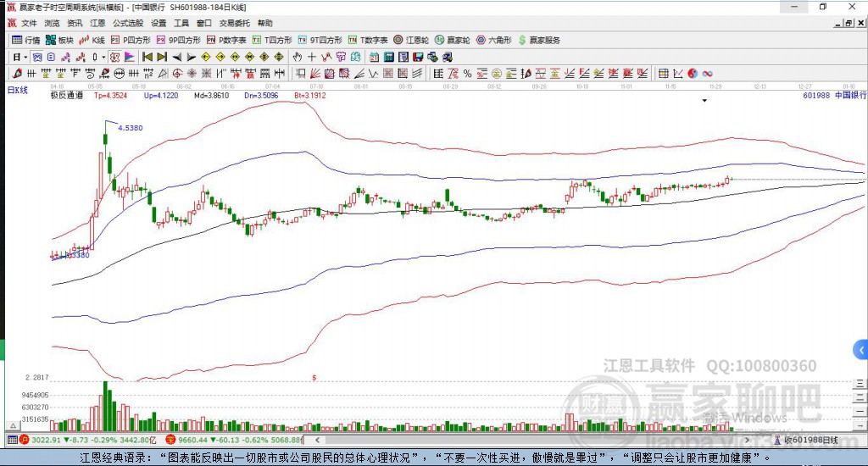
Task: Open the 公式选股 menu
Action: pos(128,23)
